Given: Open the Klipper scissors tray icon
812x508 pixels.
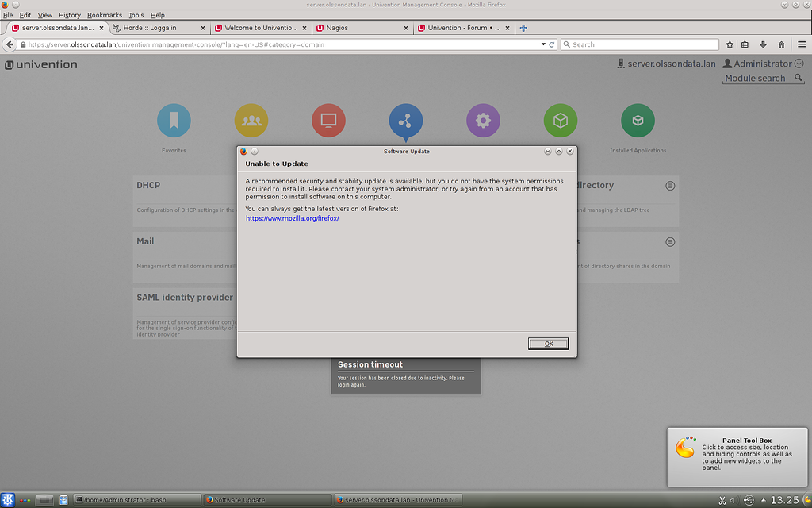Looking at the screenshot, I should click(722, 499).
